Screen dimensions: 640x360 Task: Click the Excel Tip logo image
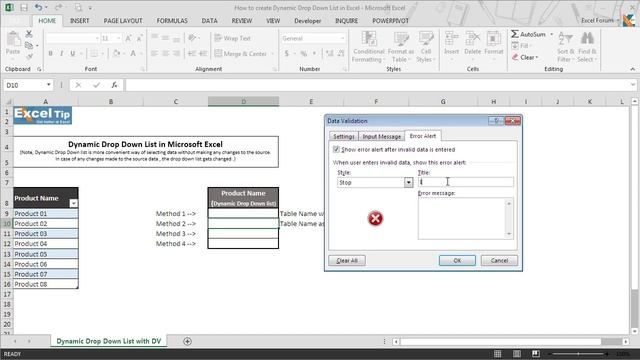pyautogui.click(x=43, y=116)
